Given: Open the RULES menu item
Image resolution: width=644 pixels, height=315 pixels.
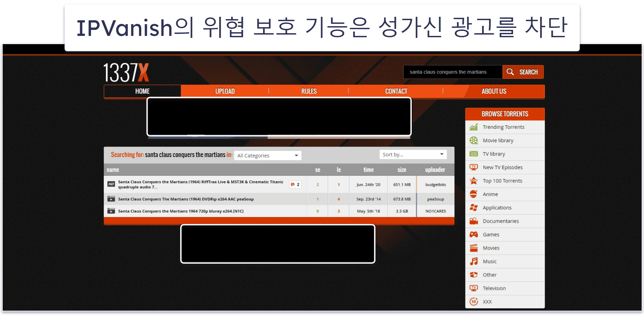Looking at the screenshot, I should pos(309,91).
